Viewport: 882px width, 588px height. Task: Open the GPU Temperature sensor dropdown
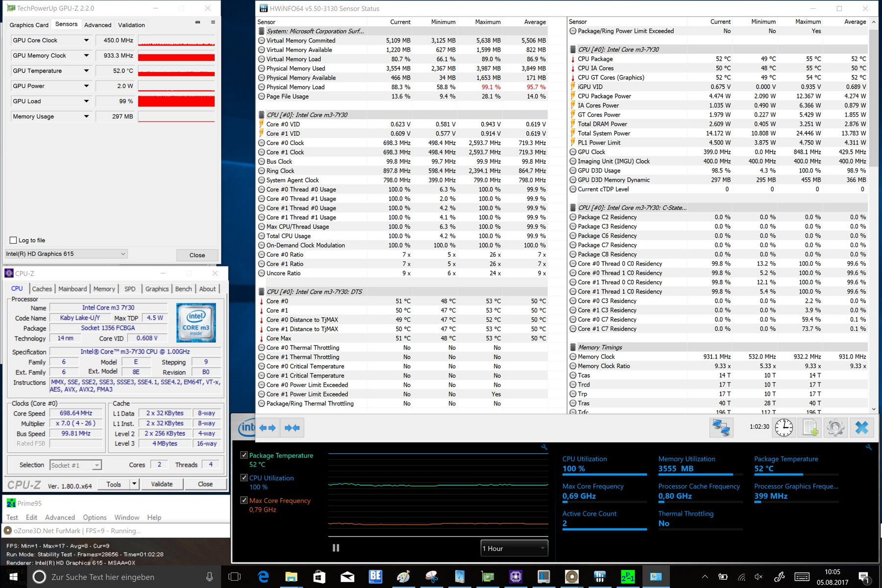pos(86,71)
